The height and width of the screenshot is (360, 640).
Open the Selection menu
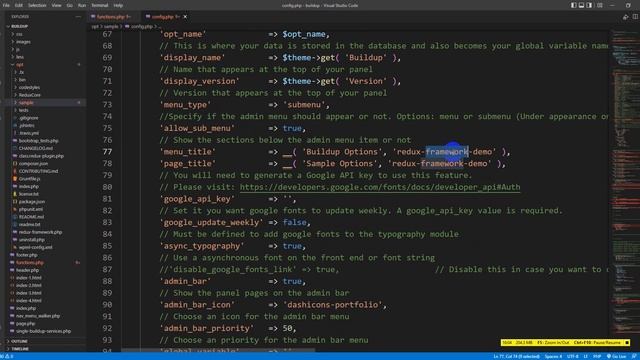coord(37,5)
